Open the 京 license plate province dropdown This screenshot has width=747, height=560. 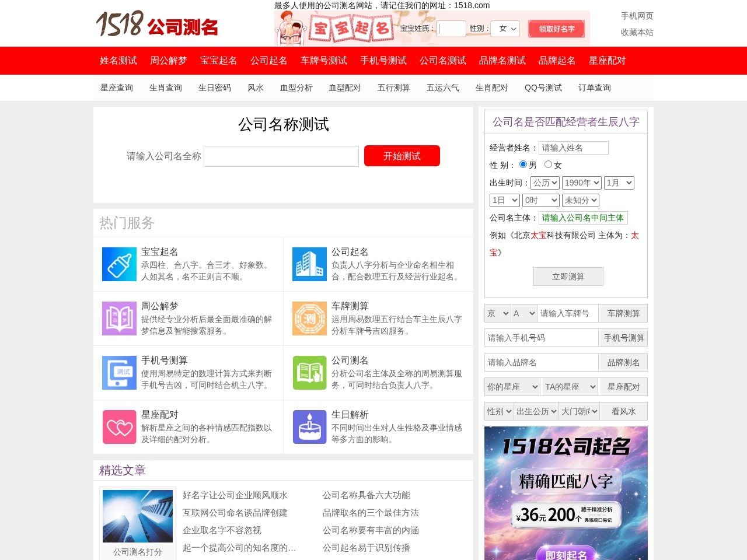click(x=497, y=313)
